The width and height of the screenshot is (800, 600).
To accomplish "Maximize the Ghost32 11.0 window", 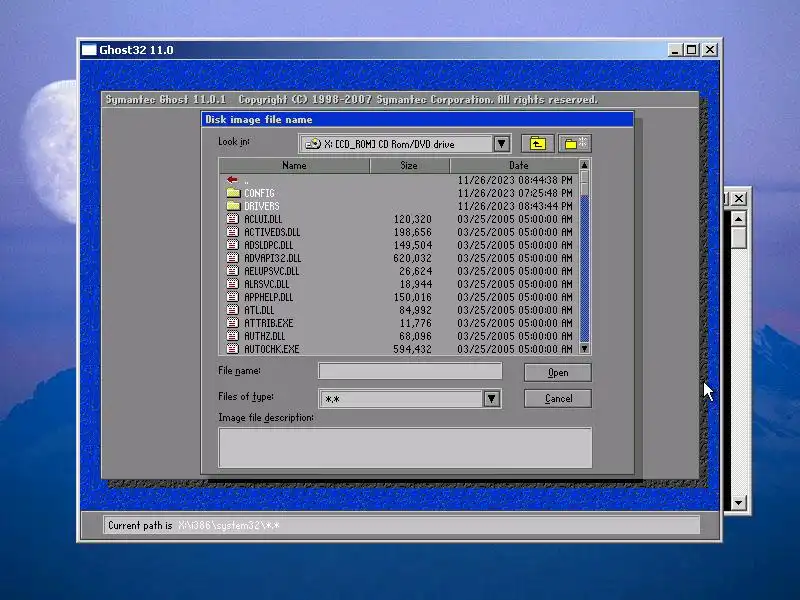I will pyautogui.click(x=691, y=49).
